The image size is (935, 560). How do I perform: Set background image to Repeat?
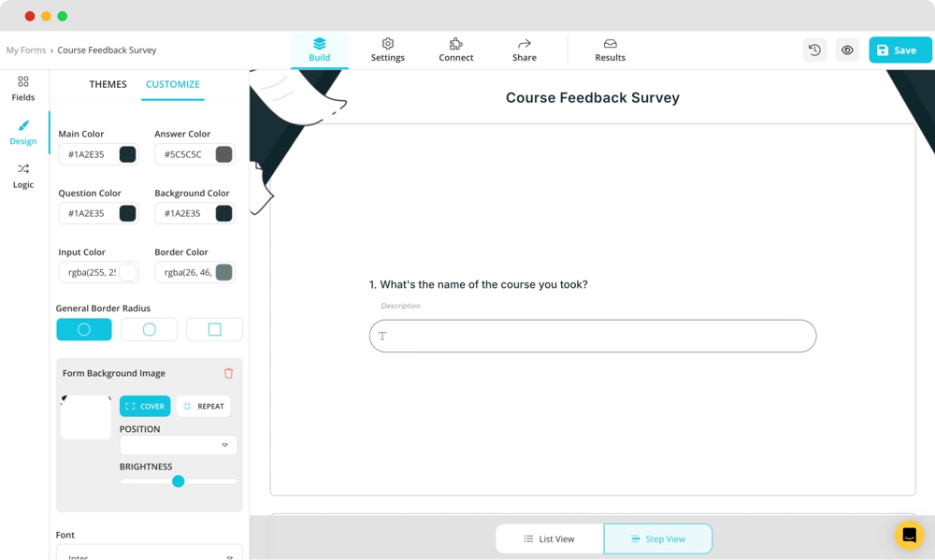tap(203, 406)
